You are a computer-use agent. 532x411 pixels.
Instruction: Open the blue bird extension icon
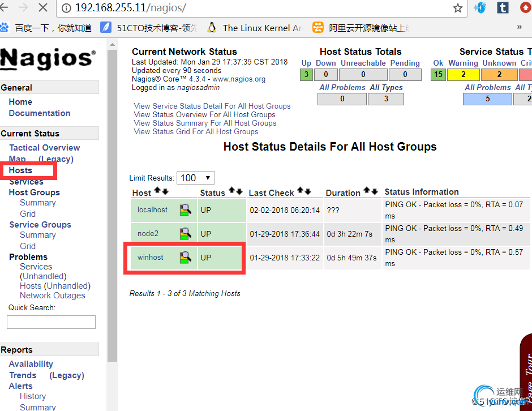pyautogui.click(x=480, y=7)
